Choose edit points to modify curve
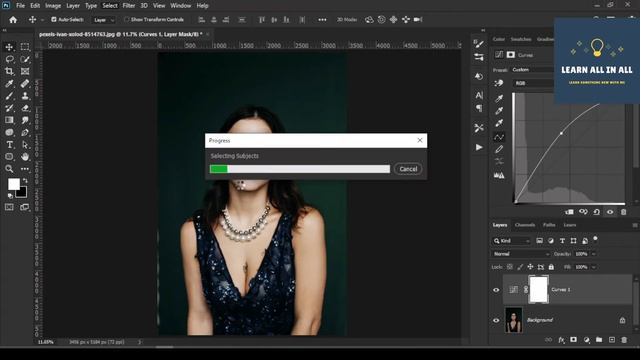The height and width of the screenshot is (360, 640). pos(499,137)
